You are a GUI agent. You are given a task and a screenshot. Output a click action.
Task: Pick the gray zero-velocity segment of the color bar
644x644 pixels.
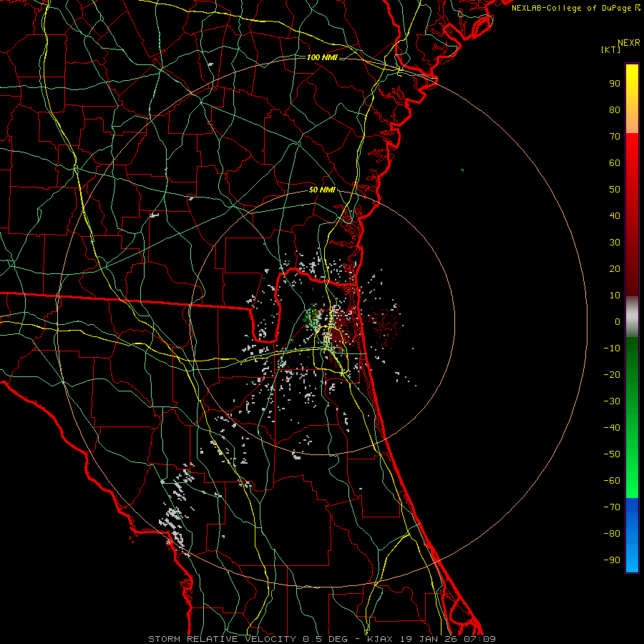click(x=632, y=317)
